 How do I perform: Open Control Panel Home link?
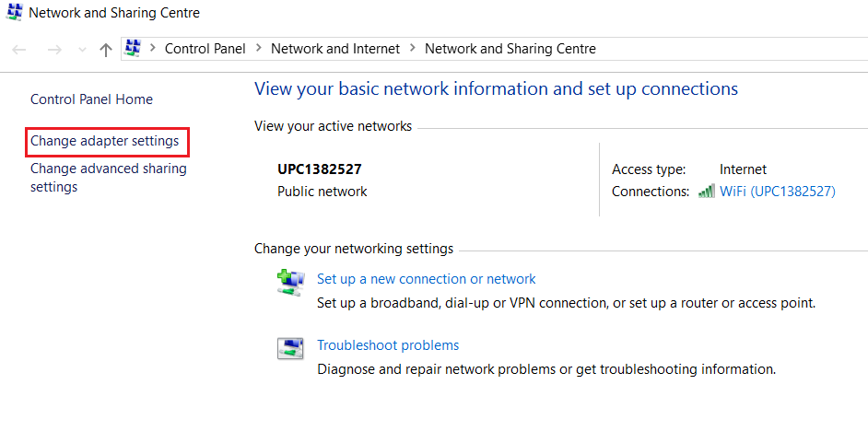(91, 99)
